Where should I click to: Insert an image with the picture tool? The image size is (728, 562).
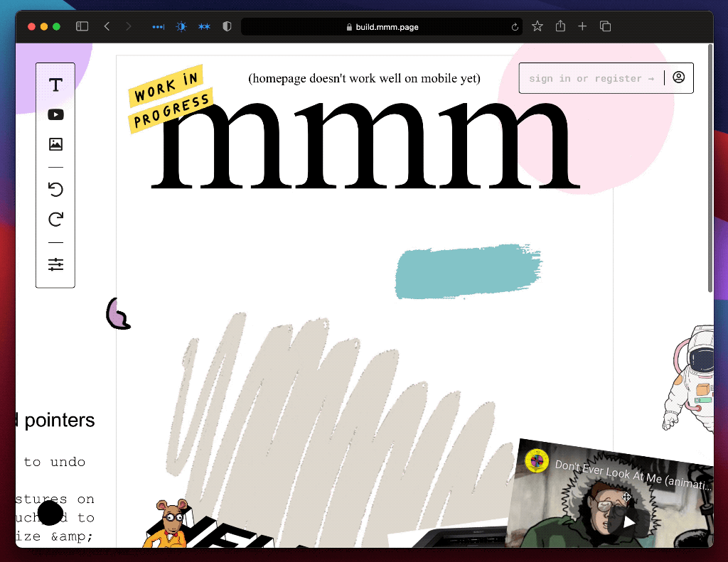pyautogui.click(x=55, y=144)
